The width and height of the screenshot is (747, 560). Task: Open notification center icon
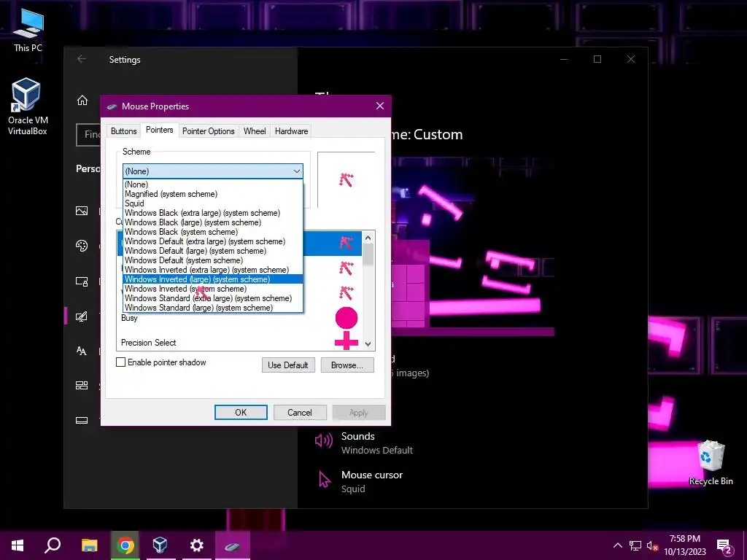[x=724, y=546]
